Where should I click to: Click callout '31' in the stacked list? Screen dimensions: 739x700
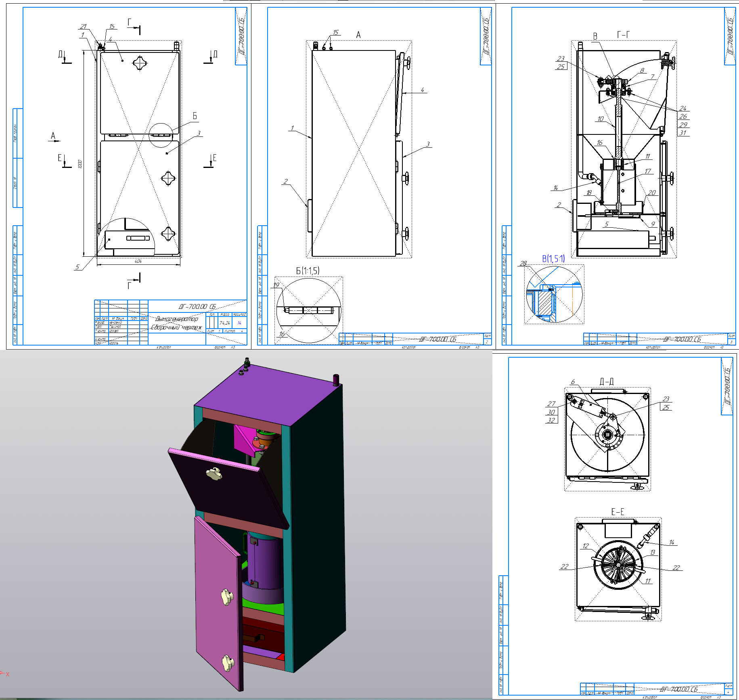pyautogui.click(x=683, y=133)
